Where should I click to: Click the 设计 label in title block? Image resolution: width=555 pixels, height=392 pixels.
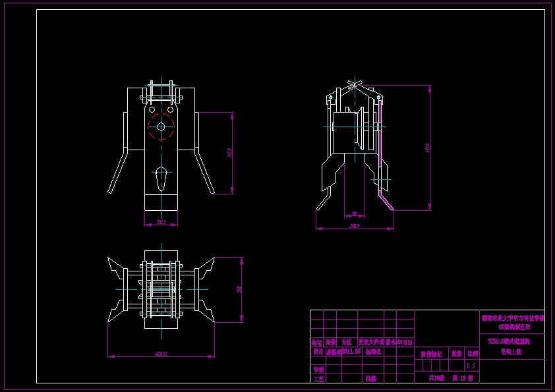point(318,352)
